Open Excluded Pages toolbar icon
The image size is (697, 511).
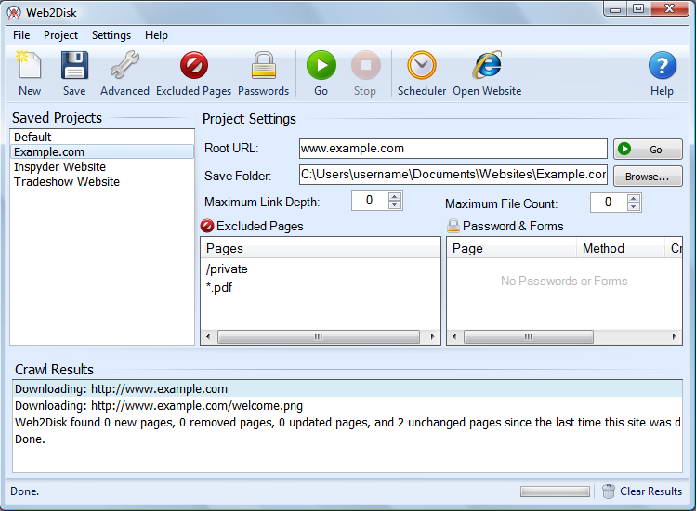[194, 73]
